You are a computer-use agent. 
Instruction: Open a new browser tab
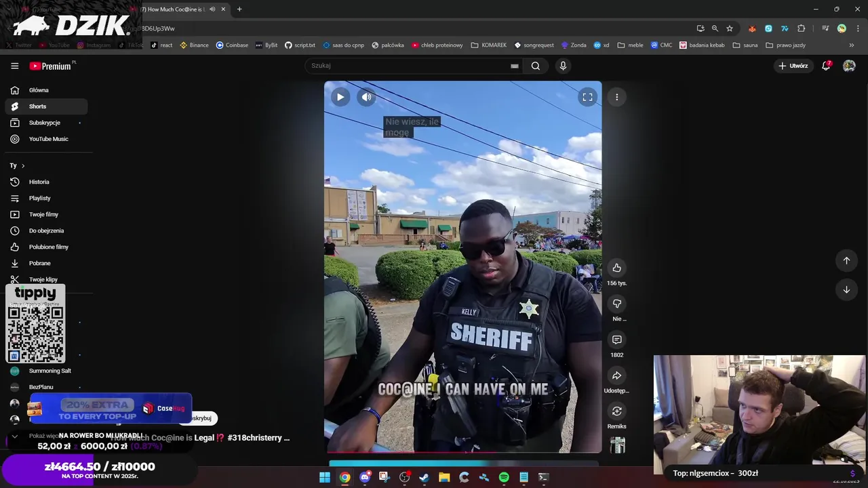pyautogui.click(x=239, y=9)
